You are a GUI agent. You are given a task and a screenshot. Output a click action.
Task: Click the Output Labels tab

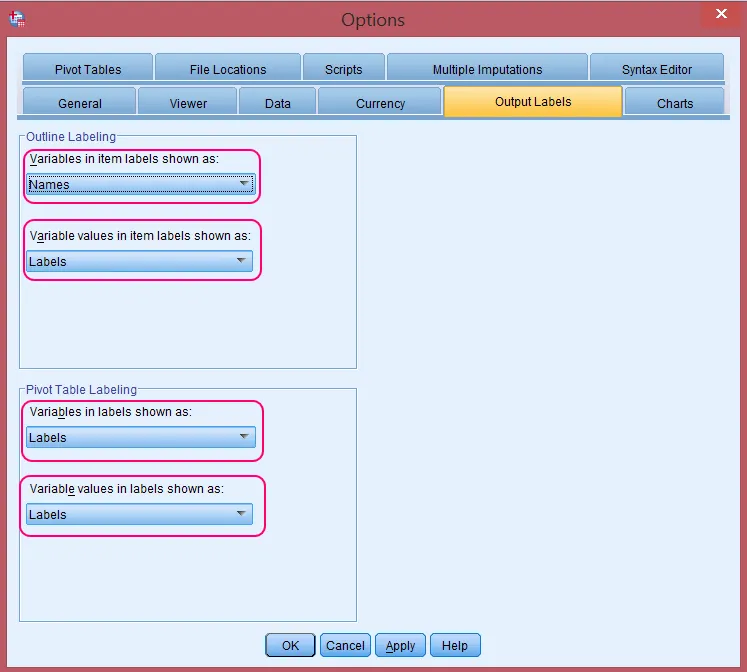(x=533, y=102)
